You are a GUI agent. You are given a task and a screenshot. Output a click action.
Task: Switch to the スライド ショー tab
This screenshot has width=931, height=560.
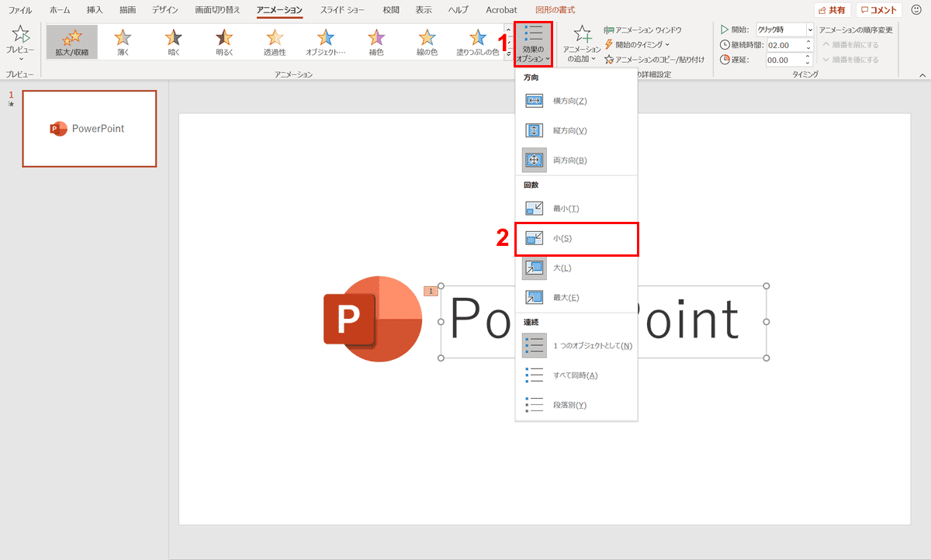[x=342, y=10]
